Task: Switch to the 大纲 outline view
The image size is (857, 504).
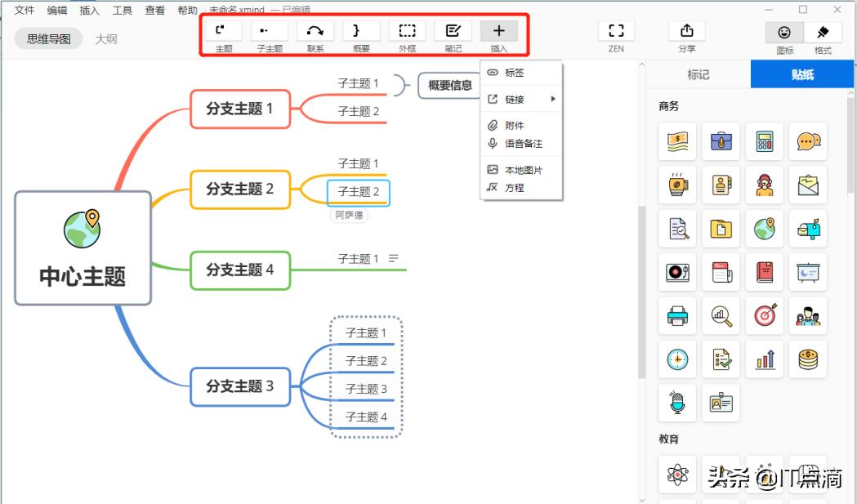Action: tap(106, 38)
